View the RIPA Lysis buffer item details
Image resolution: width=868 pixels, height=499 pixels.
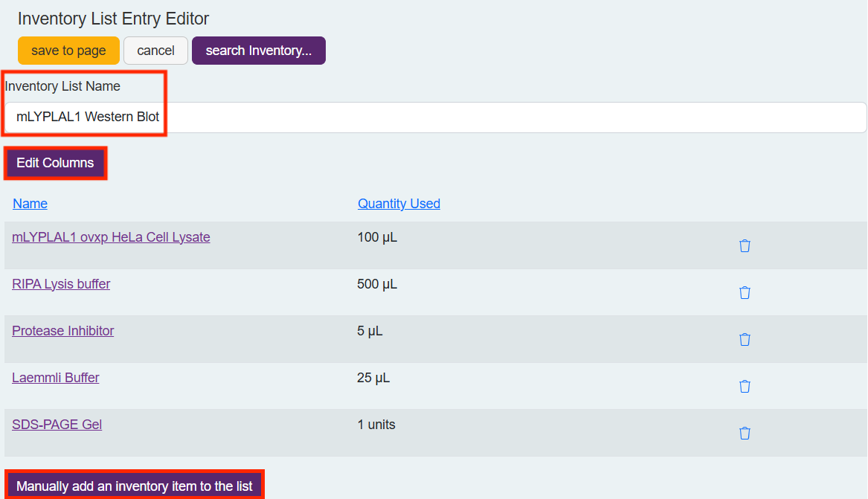[60, 283]
